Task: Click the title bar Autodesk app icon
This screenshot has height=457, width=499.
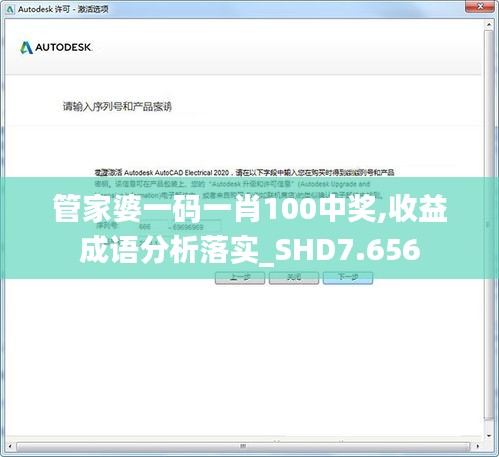Action: click(10, 9)
